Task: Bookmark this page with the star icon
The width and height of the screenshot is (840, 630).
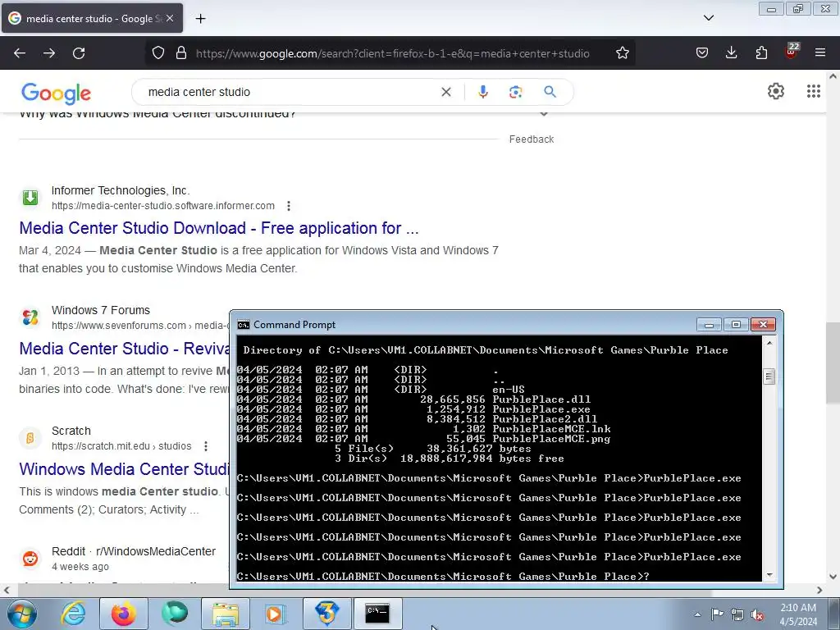Action: (622, 53)
